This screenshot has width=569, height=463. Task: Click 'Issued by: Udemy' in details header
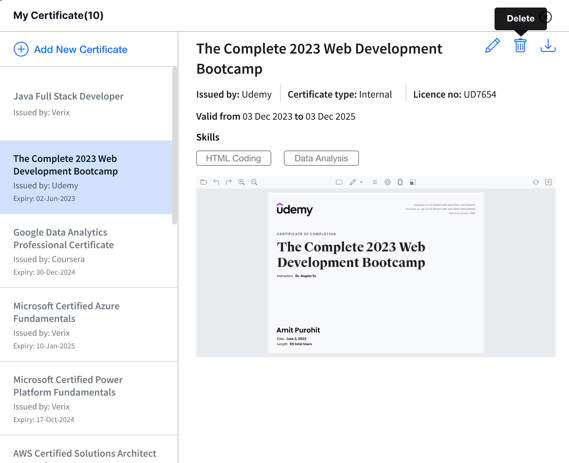click(234, 95)
